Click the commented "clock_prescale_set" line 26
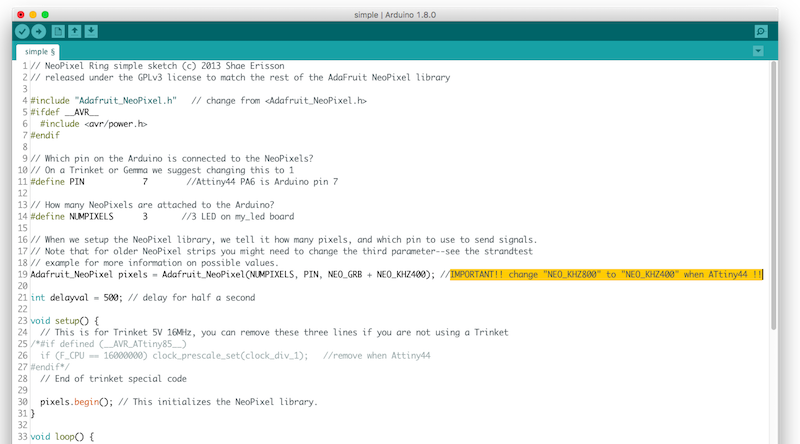This screenshot has height=444, width=800. point(235,356)
